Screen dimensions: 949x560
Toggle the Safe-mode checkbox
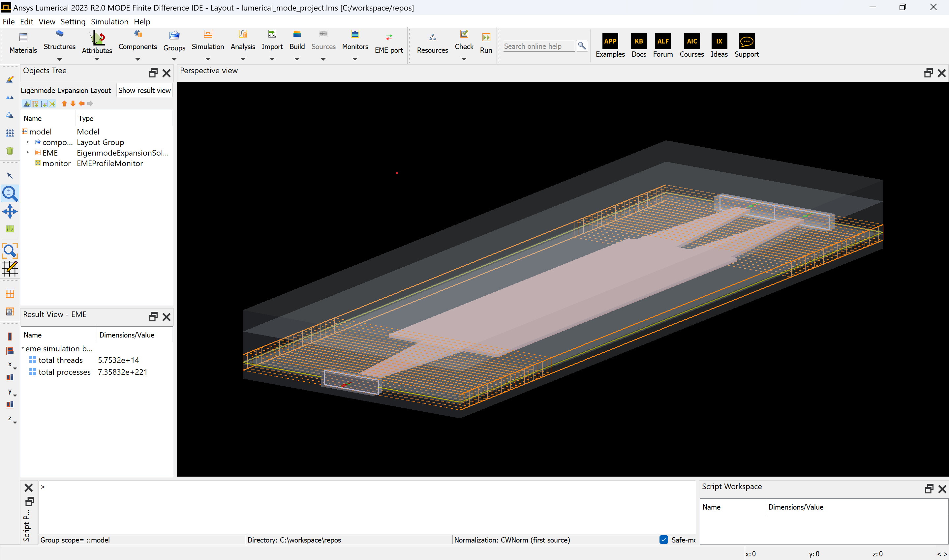[x=664, y=540]
